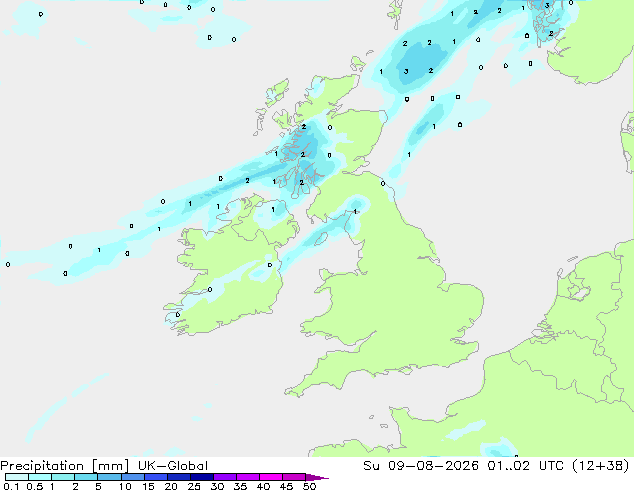Image resolution: width=634 pixels, height=490 pixels.
Task: Click the "UK-Global" model label
Action: (x=173, y=466)
